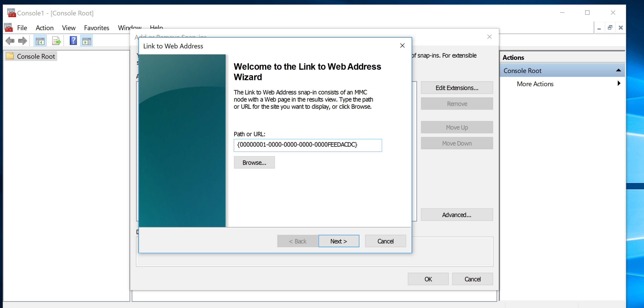Open the Favorites menu
Image resolution: width=644 pixels, height=308 pixels.
click(x=97, y=28)
